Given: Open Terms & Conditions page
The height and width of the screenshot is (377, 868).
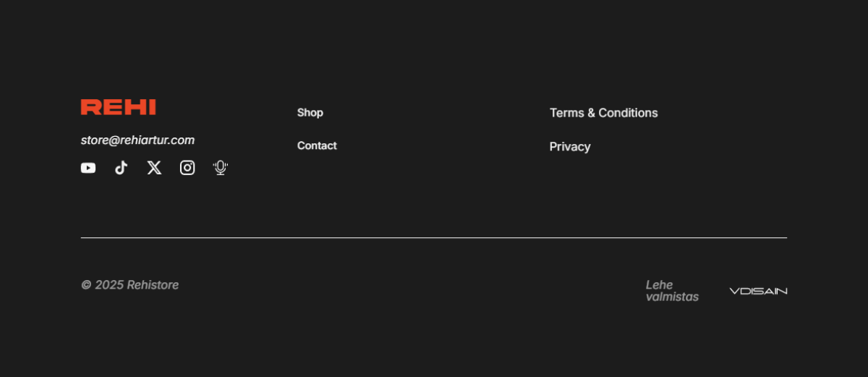Looking at the screenshot, I should [604, 113].
